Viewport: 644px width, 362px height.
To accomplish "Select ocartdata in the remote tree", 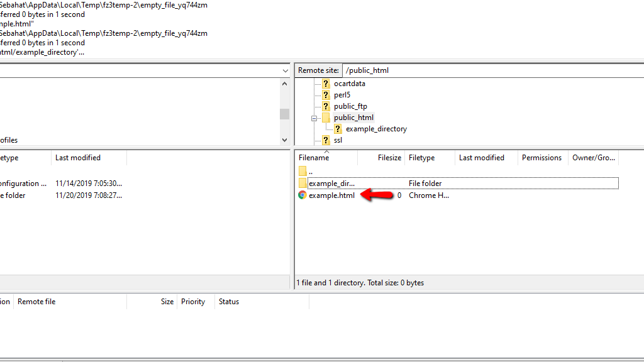I will 350,84.
